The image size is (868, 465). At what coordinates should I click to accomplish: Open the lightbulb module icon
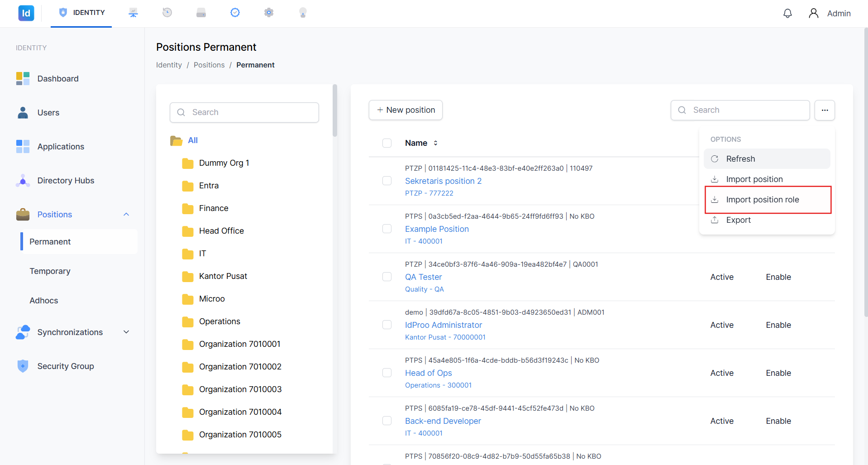coord(303,13)
